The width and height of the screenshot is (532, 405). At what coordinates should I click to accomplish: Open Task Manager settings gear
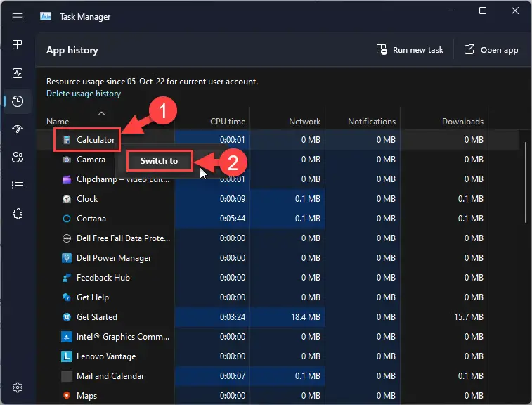18,387
